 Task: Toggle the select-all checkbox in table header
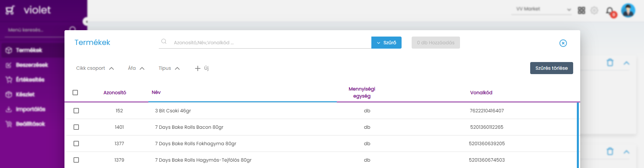pos(75,93)
